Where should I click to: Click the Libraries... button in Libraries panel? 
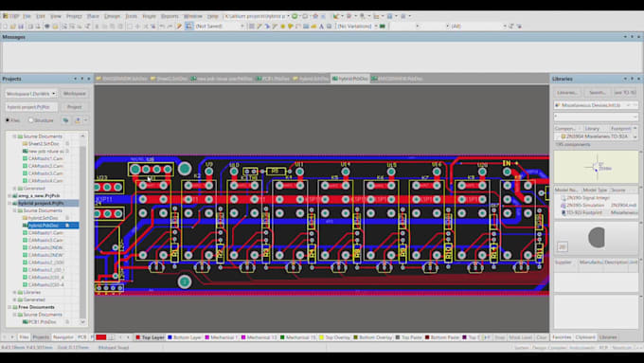coord(567,93)
